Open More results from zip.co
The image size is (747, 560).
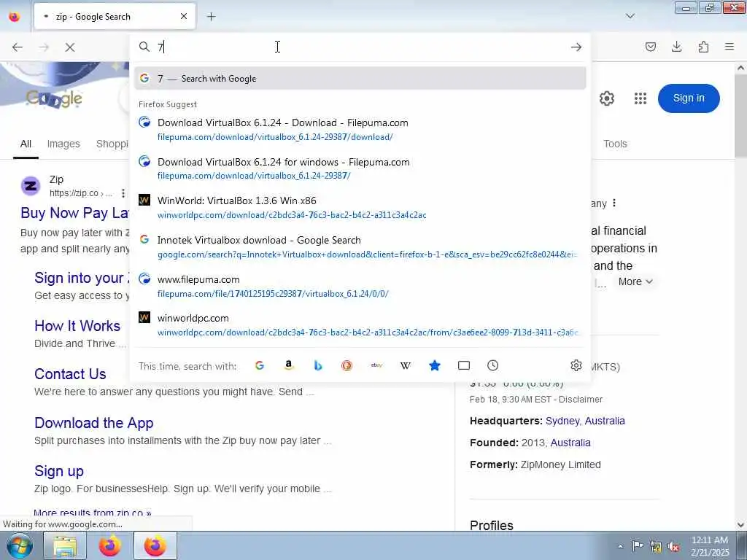(x=93, y=513)
